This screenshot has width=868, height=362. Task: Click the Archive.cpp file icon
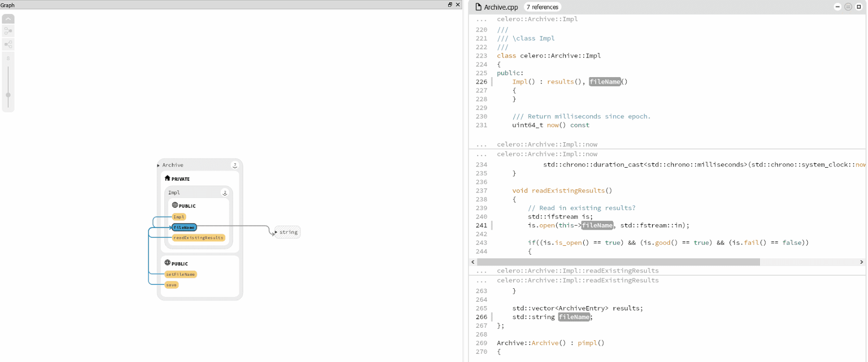coord(478,7)
